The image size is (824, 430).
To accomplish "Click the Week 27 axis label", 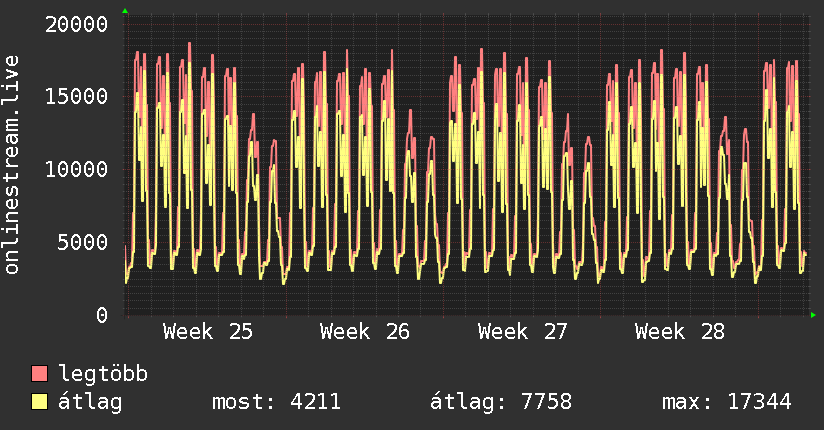I will pos(522,332).
